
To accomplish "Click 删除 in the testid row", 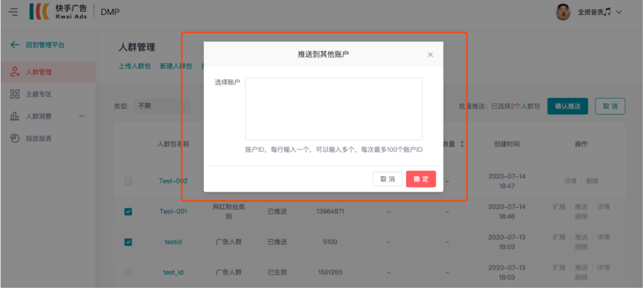I will pyautogui.click(x=581, y=247).
